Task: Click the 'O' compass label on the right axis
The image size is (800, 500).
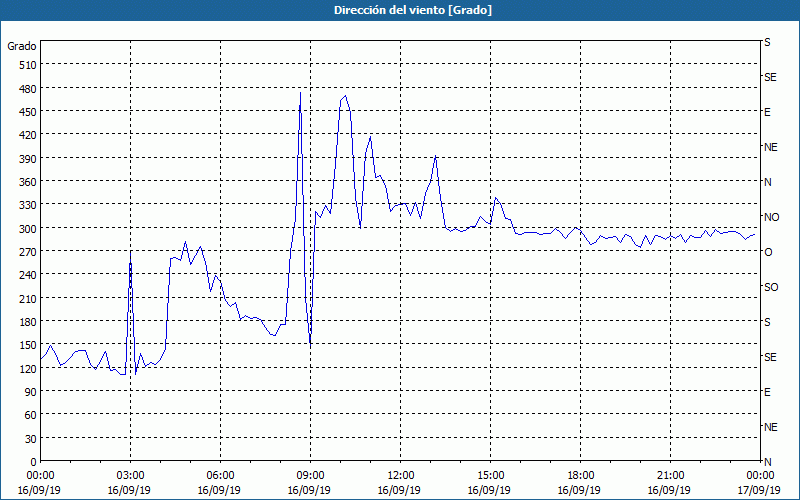Action: [x=768, y=252]
